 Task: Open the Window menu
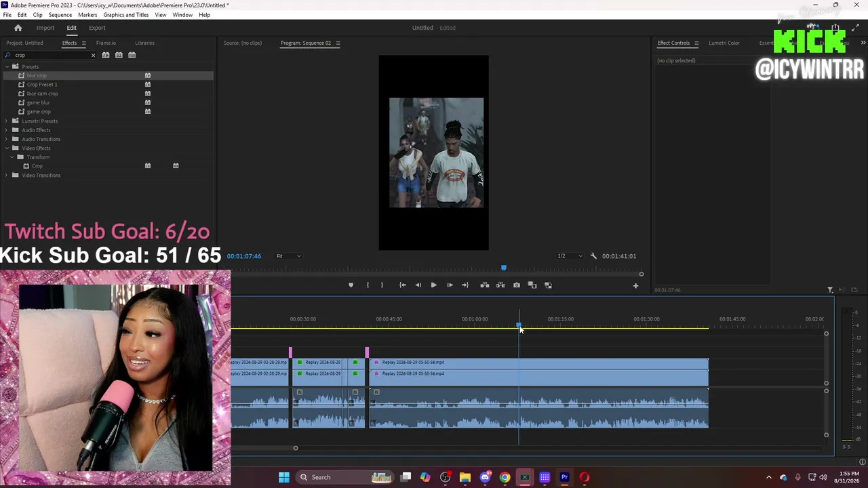pyautogui.click(x=182, y=15)
